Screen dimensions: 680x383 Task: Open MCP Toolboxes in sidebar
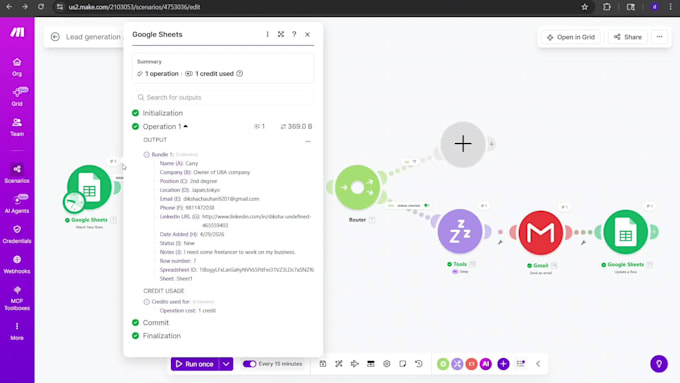[17, 298]
